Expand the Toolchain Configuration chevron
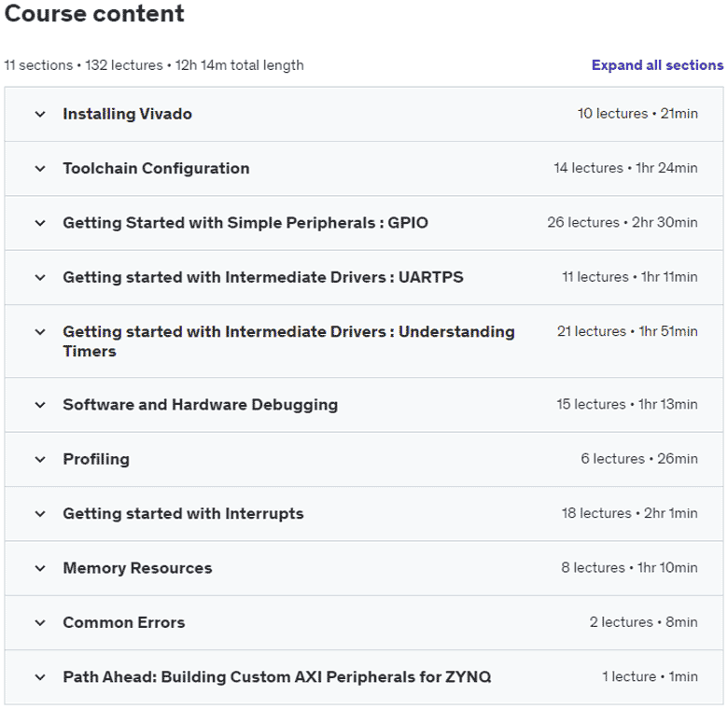 tap(40, 169)
